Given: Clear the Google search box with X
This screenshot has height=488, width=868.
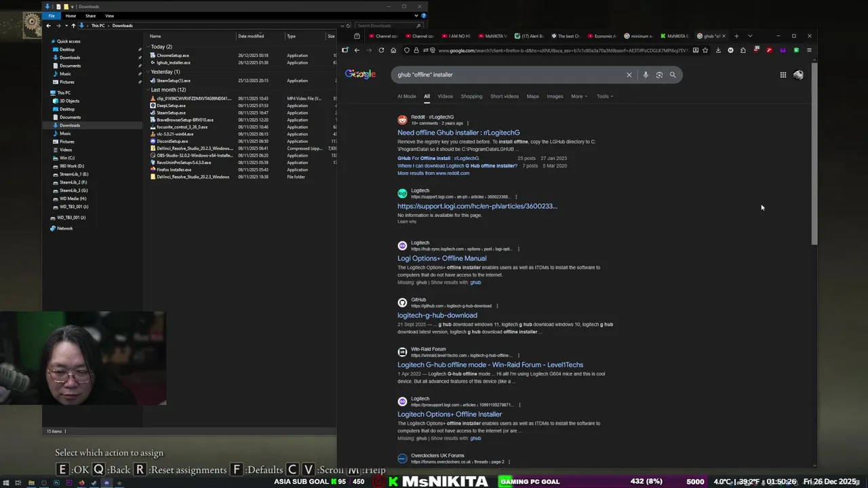Looking at the screenshot, I should (629, 75).
